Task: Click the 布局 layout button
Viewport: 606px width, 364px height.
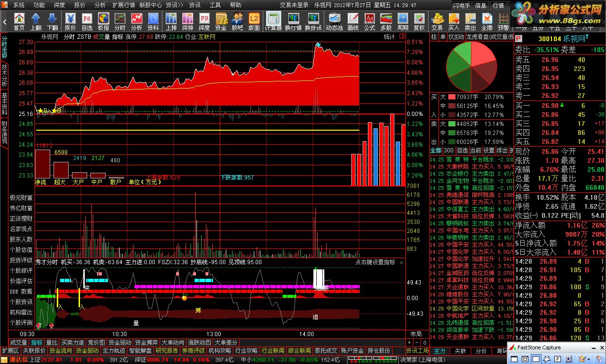Action: pos(416,334)
